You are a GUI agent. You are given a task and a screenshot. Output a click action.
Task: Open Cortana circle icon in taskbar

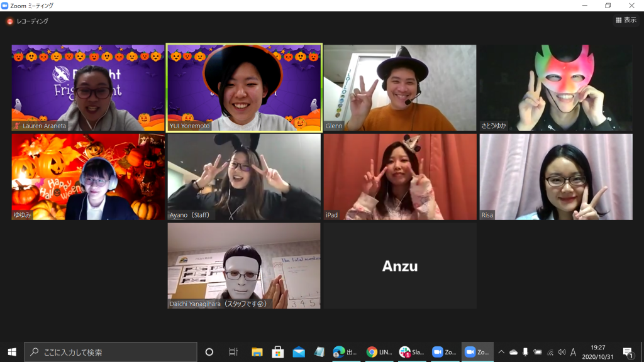pyautogui.click(x=209, y=352)
